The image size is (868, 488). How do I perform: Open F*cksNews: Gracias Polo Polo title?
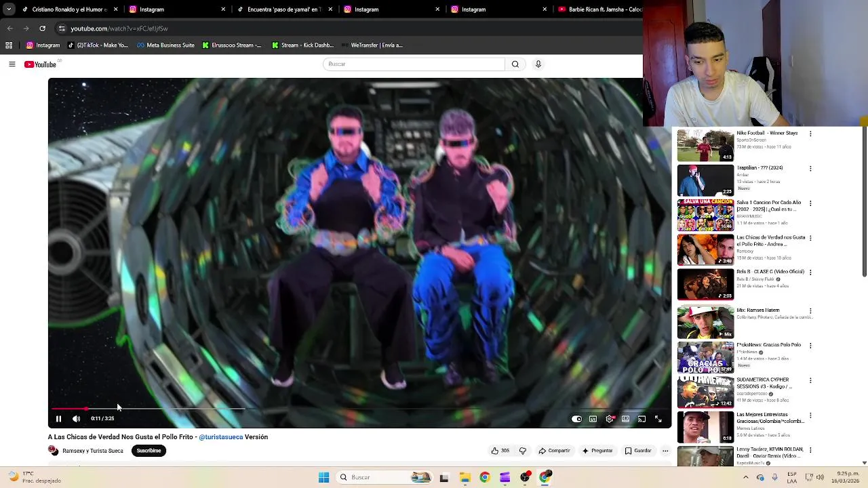[769, 345]
